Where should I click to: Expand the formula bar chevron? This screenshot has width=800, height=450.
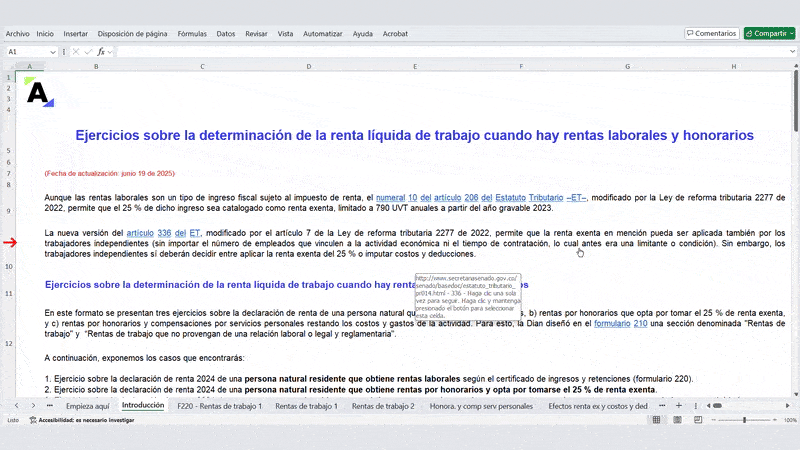790,51
